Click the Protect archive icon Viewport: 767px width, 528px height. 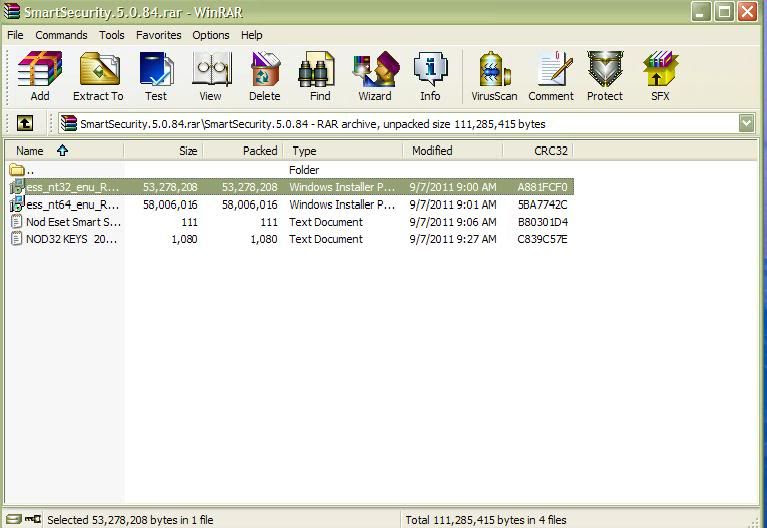(605, 69)
